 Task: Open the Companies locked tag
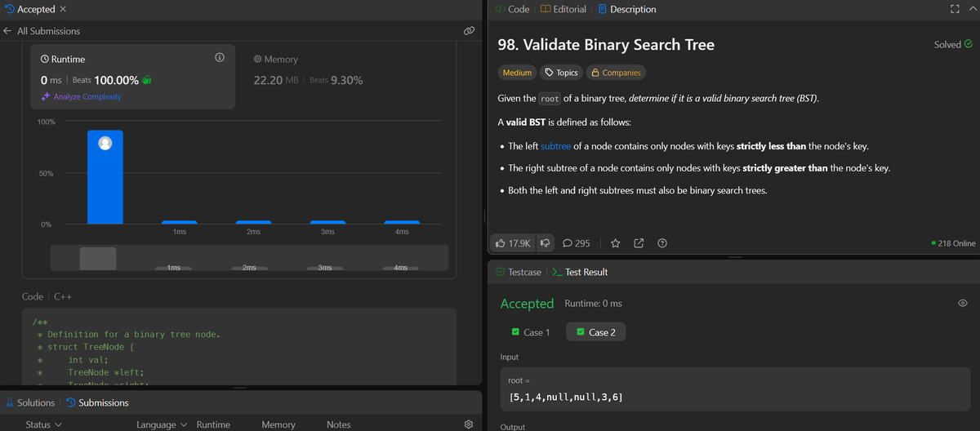coord(616,73)
